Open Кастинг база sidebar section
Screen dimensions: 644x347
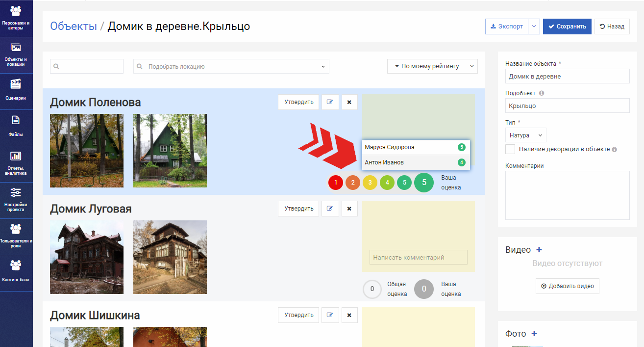(16, 273)
